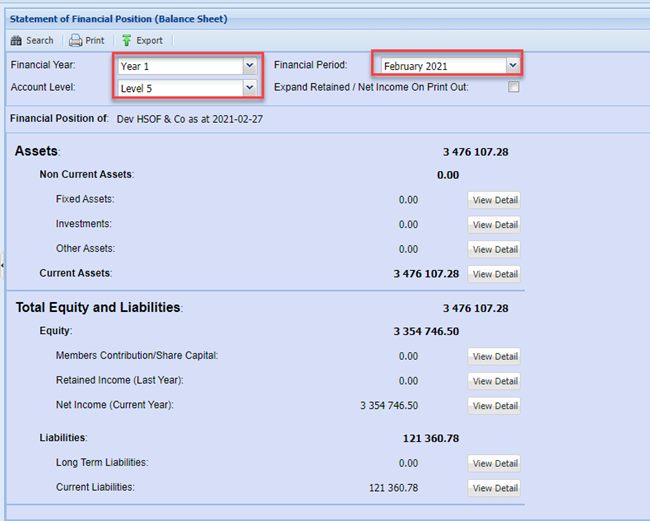View Detail for Current Liabilities
The height and width of the screenshot is (521, 650).
tap(494, 488)
